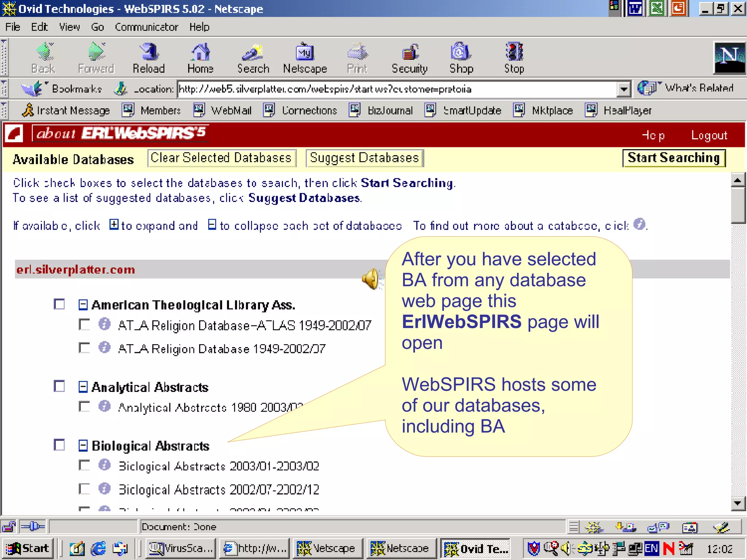Click the Help link in red banner

point(653,135)
